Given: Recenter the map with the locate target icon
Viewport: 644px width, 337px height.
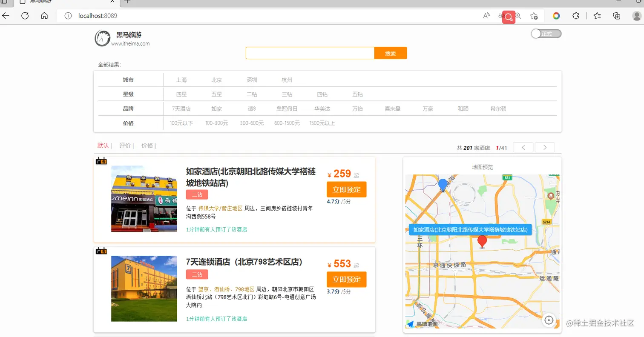Looking at the screenshot, I should pos(549,320).
